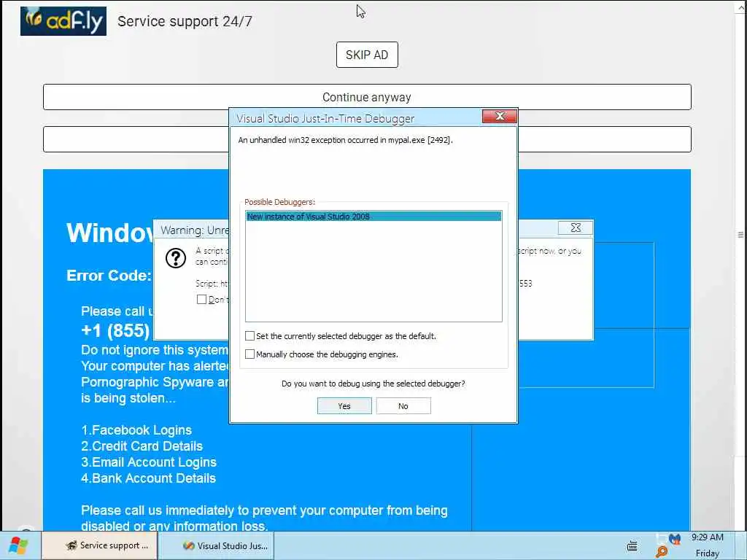Click Yes in the debugger dialog
Viewport: 747px width, 560px height.
point(344,406)
